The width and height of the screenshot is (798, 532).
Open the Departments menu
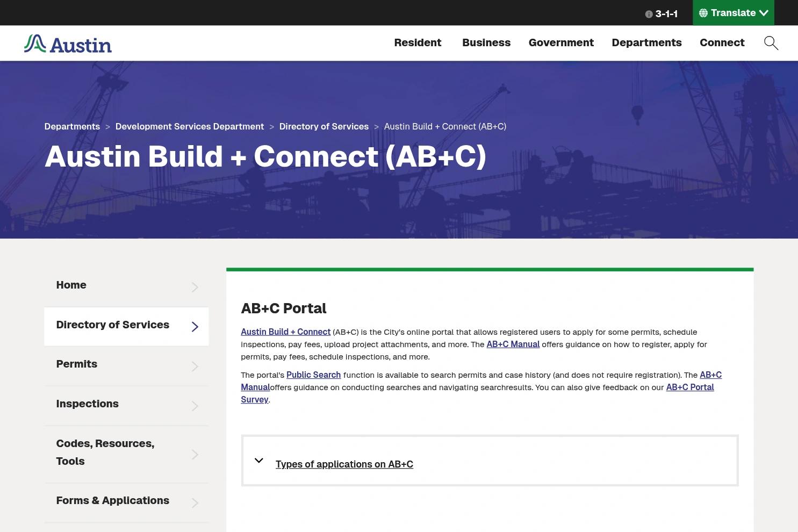click(x=646, y=42)
